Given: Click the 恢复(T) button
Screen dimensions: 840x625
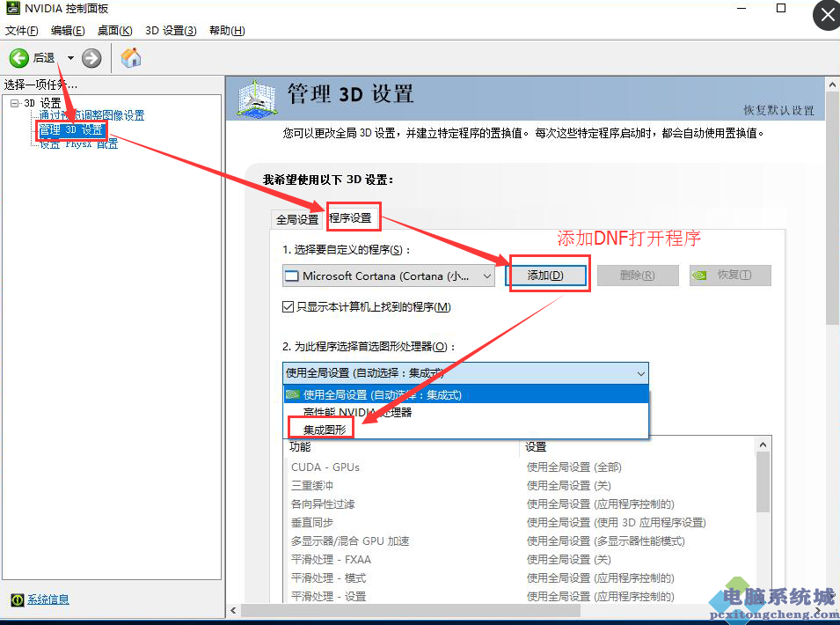Looking at the screenshot, I should (x=730, y=276).
